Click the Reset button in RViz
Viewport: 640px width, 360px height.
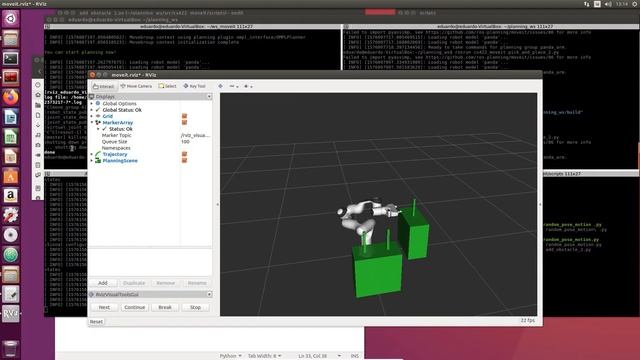[x=96, y=322]
